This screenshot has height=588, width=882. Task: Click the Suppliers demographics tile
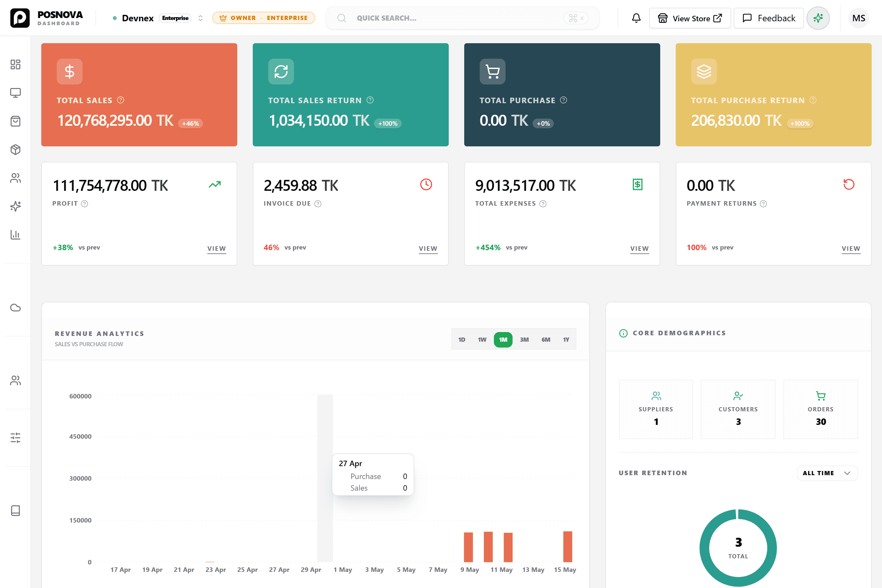[x=656, y=409]
